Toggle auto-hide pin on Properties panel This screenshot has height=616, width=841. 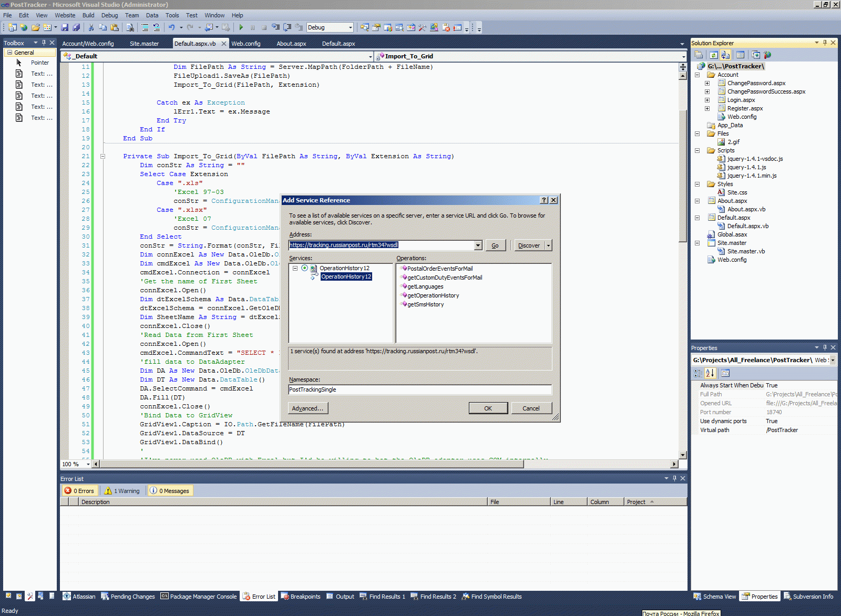click(x=825, y=347)
